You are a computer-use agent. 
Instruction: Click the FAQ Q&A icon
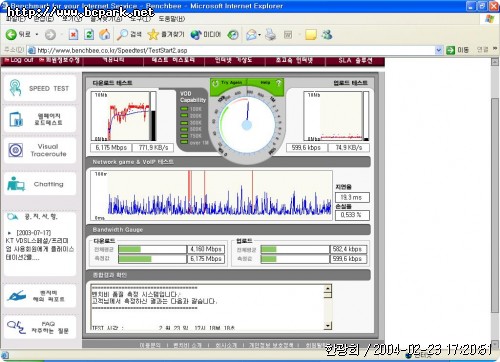[x=16, y=327]
